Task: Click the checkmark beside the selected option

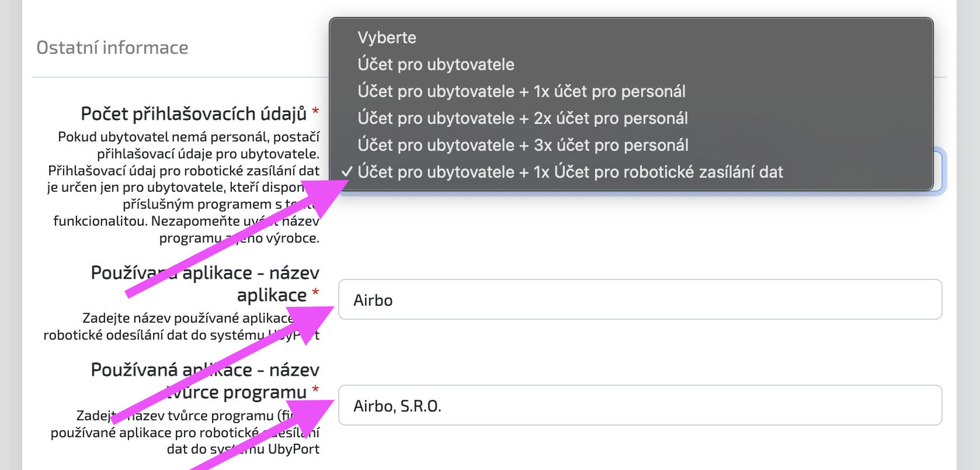Action: coord(347,172)
